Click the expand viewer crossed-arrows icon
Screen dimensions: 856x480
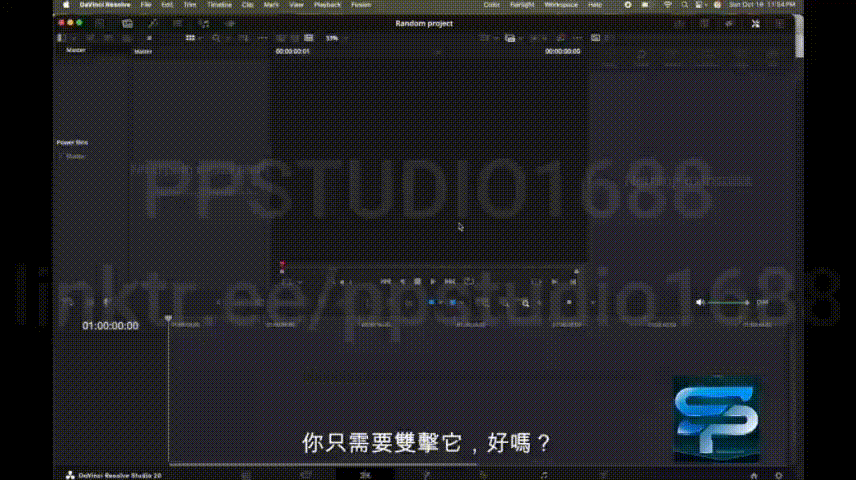point(756,23)
